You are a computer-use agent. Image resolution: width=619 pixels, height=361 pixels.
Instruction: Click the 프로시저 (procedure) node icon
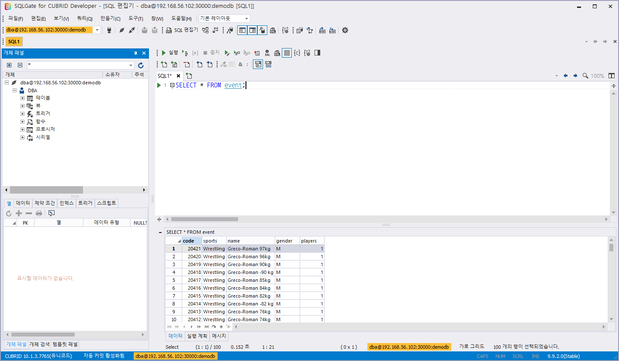[30, 130]
